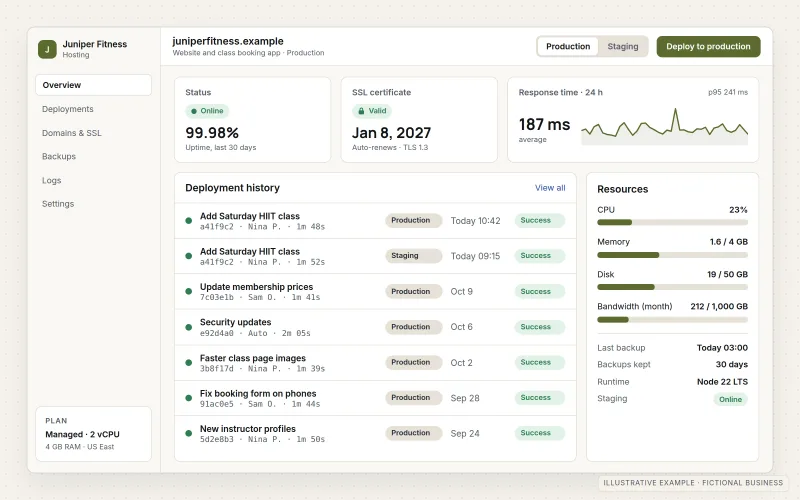Switch to the Staging environment
Screen dimensions: 800x500
[622, 46]
